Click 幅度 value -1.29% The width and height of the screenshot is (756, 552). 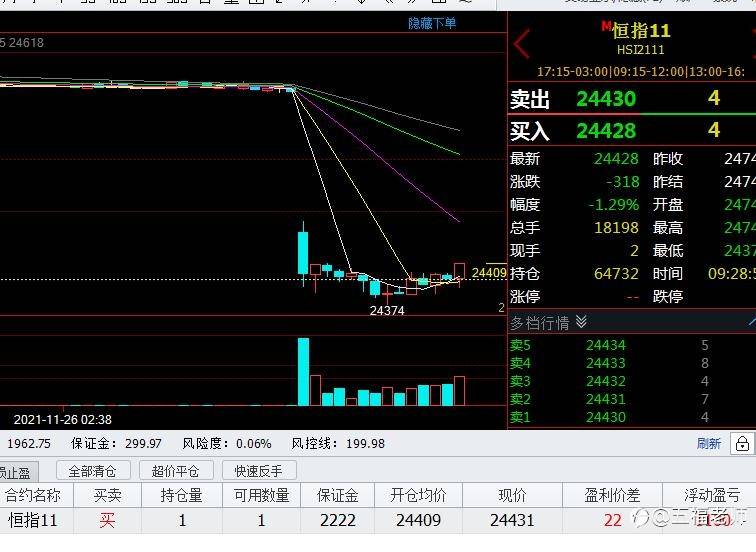click(614, 205)
